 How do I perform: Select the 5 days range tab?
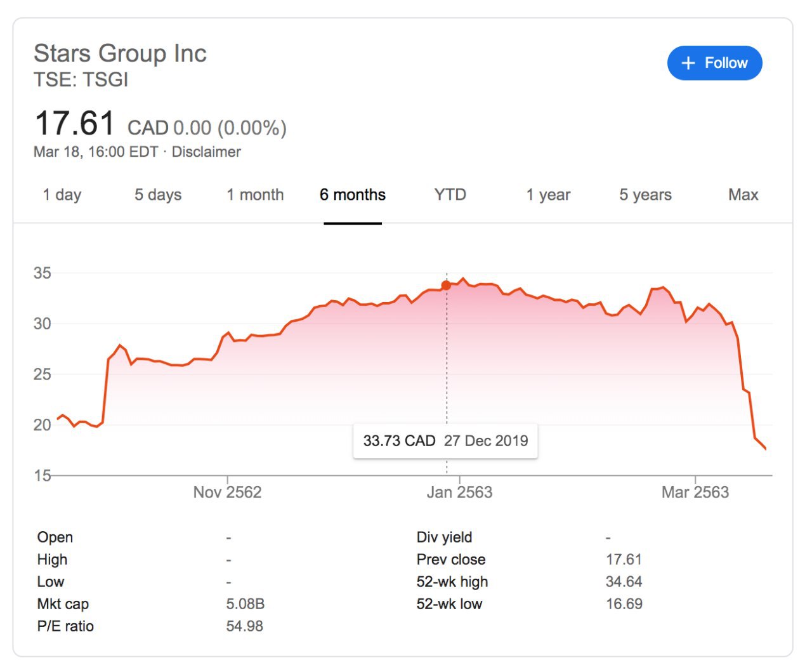[158, 195]
